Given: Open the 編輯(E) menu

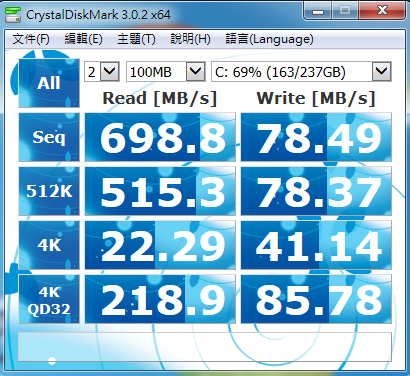Looking at the screenshot, I should (83, 39).
